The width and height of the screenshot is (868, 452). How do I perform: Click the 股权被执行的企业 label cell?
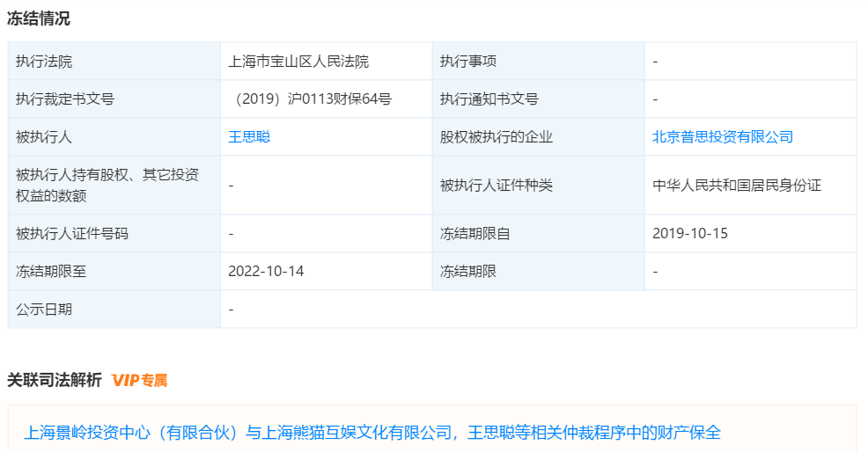[x=497, y=137]
